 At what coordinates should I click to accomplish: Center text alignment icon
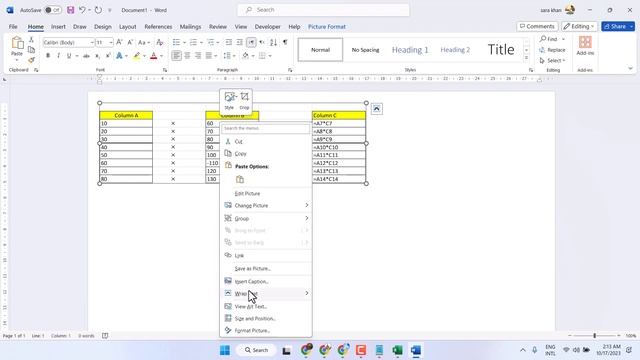[187, 56]
